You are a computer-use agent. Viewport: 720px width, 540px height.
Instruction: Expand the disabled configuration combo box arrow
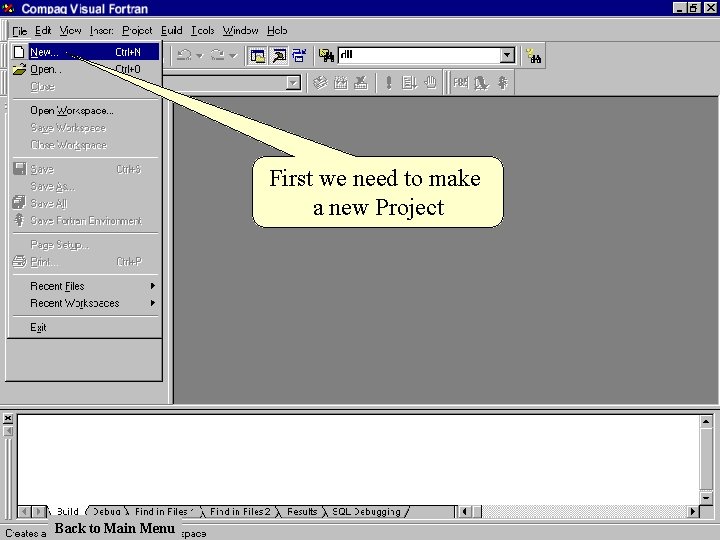pos(293,83)
